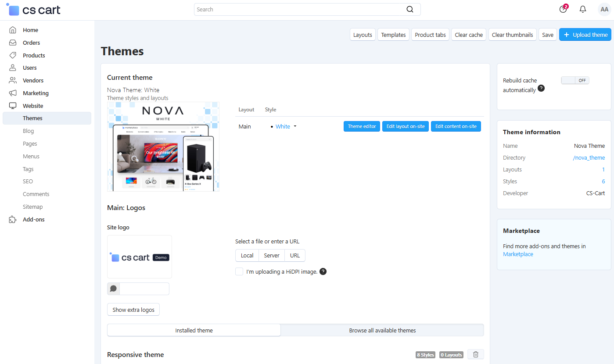Click the Upload theme button
Image resolution: width=614 pixels, height=364 pixels.
click(x=585, y=35)
